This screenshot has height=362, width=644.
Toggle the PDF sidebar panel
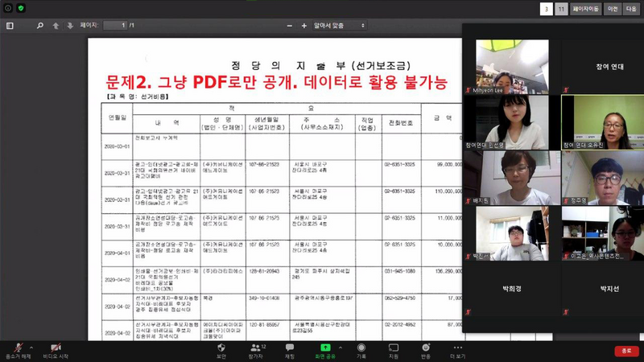click(10, 26)
